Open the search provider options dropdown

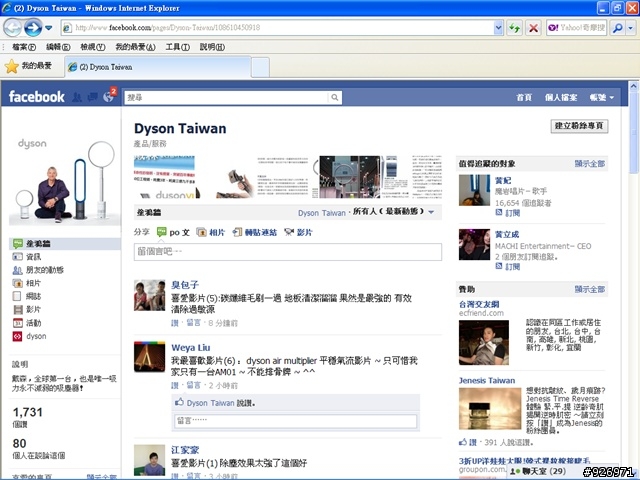(631, 28)
